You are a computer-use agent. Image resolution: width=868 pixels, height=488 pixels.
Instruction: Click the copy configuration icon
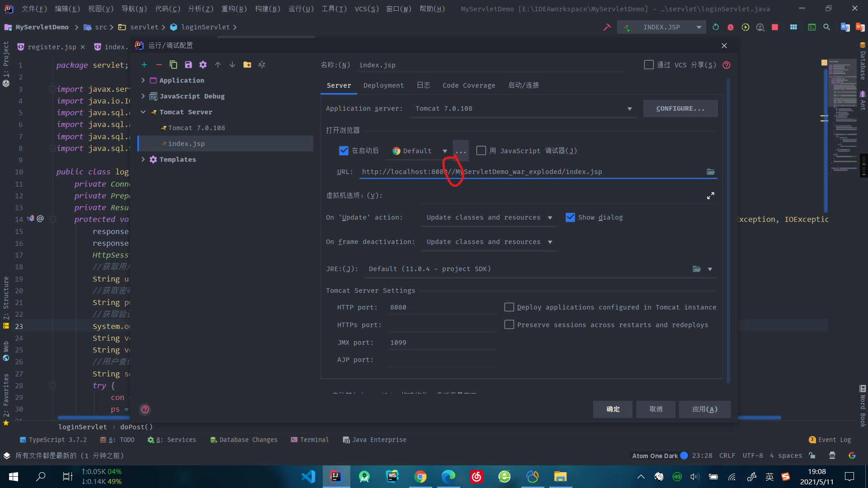point(173,65)
